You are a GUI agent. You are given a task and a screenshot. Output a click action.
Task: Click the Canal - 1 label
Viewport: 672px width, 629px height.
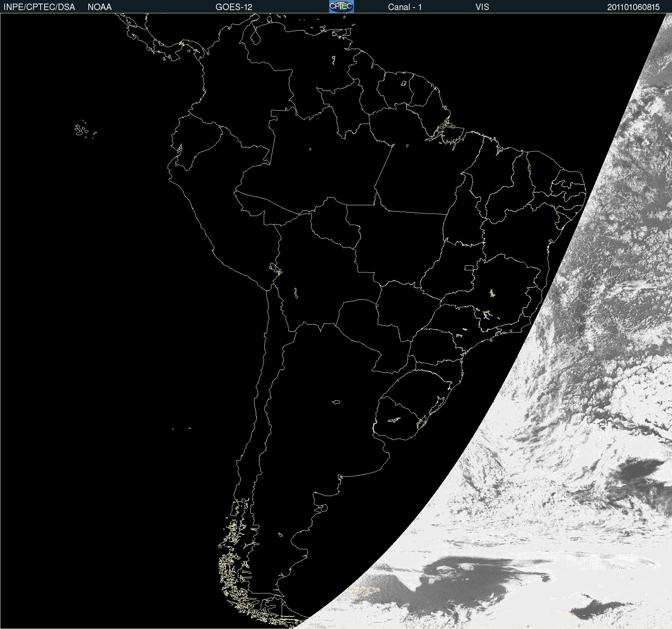[405, 7]
